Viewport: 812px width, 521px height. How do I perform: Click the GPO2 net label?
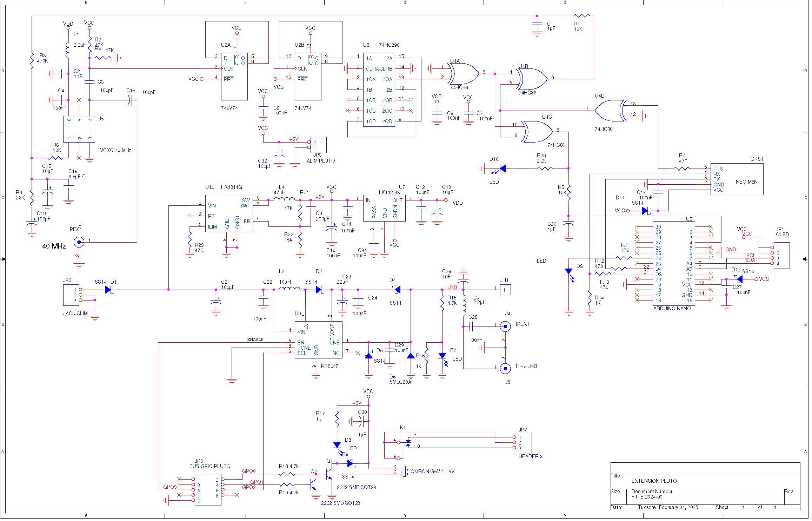tap(249, 487)
